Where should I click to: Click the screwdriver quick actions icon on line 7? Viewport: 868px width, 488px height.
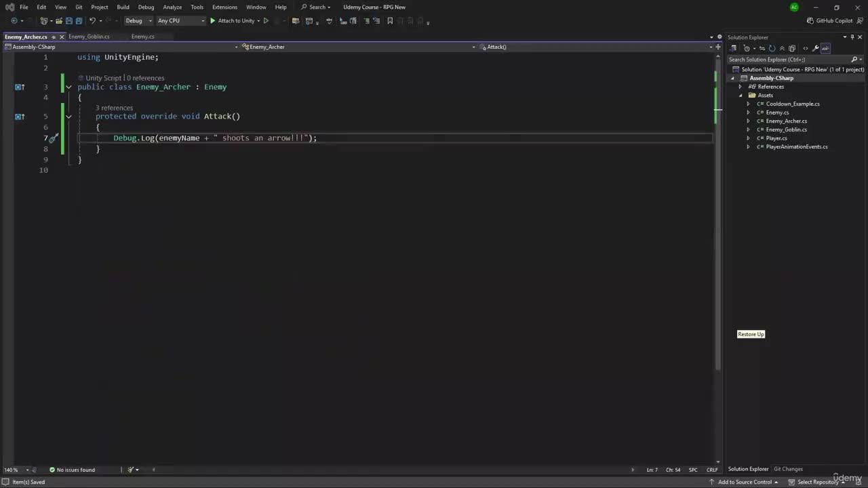coord(54,138)
